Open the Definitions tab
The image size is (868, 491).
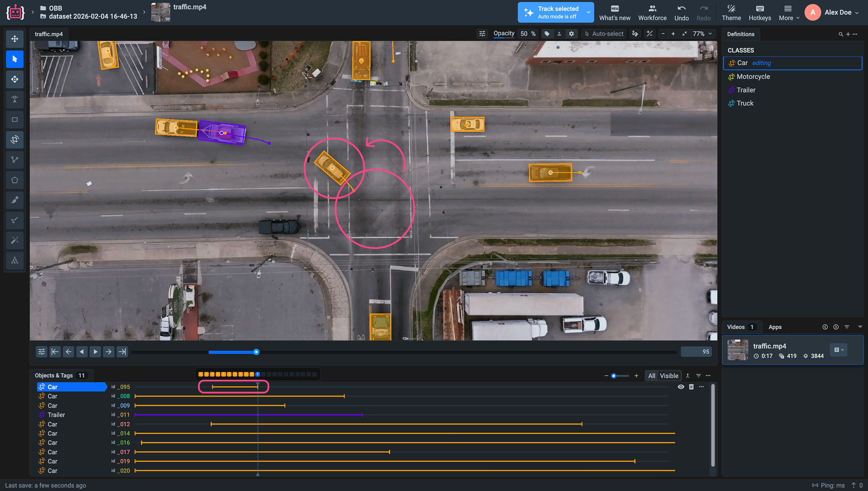tap(741, 34)
